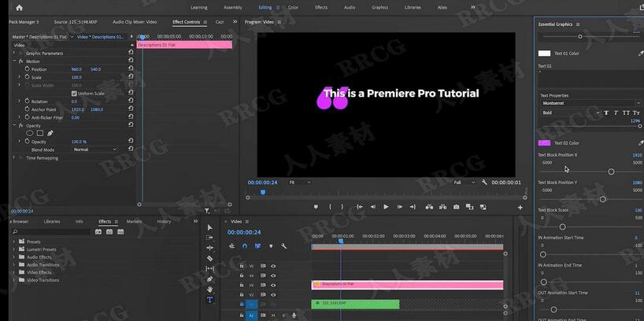
Task: Enable Faux Bold text style
Action: click(606, 113)
